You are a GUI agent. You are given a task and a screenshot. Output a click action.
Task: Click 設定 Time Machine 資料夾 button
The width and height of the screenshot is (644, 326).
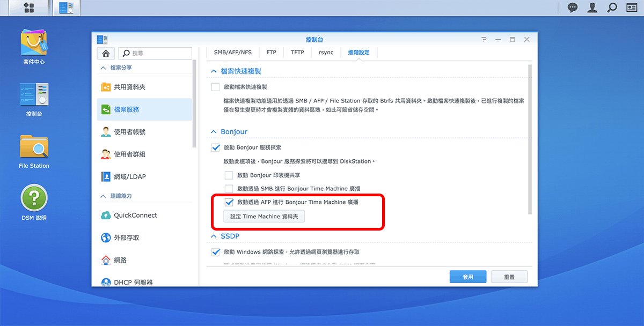[264, 216]
